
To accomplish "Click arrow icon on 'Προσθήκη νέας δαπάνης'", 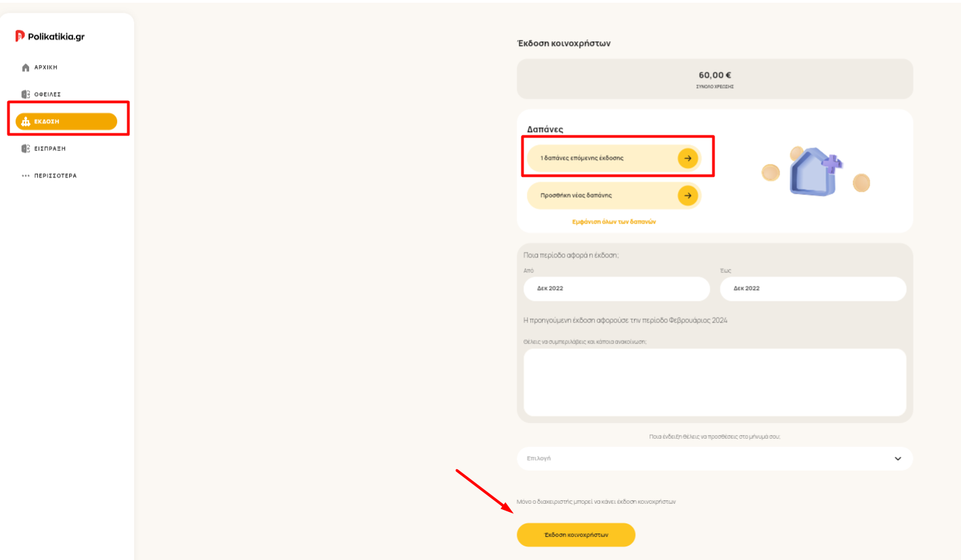I will 687,195.
